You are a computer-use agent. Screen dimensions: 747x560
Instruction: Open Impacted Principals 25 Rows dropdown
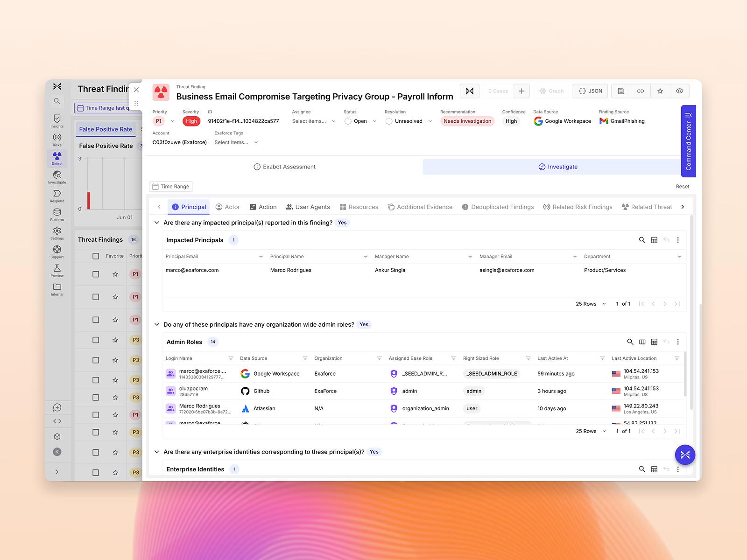591,304
